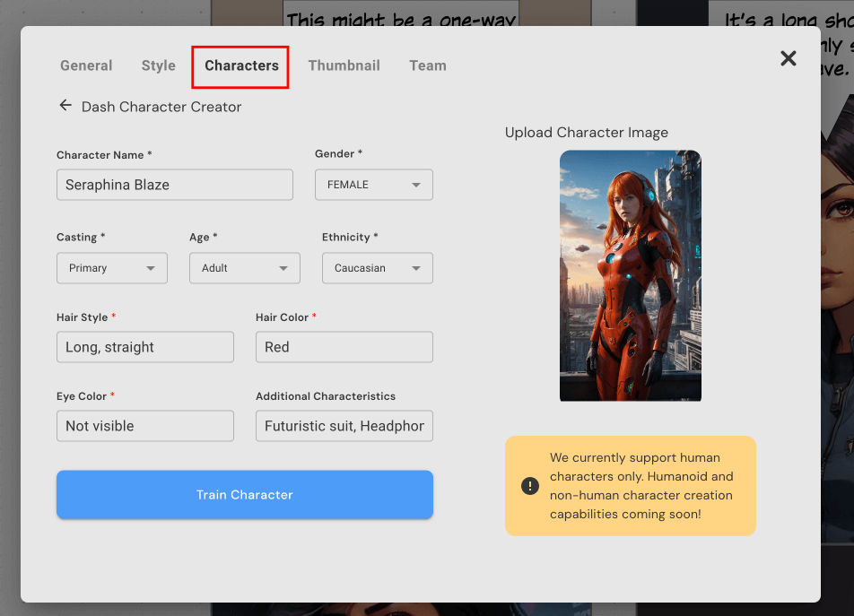Close the settings dialog with X

click(788, 58)
